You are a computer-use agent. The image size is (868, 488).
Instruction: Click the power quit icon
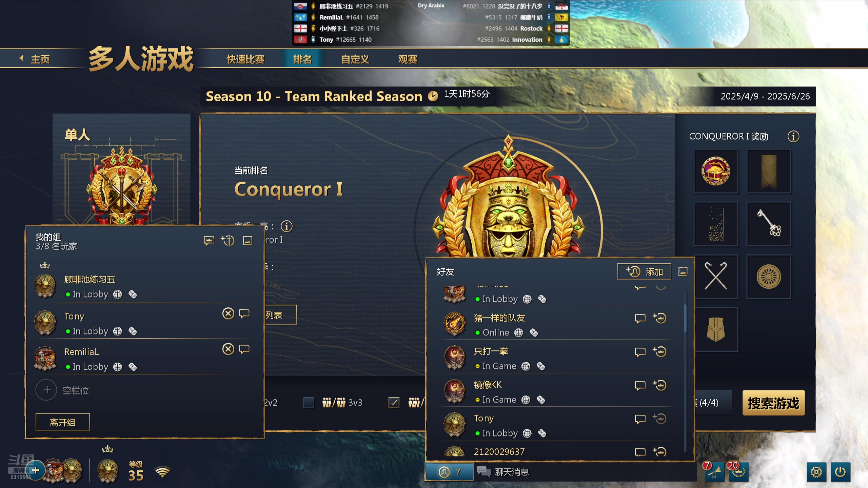(x=840, y=472)
